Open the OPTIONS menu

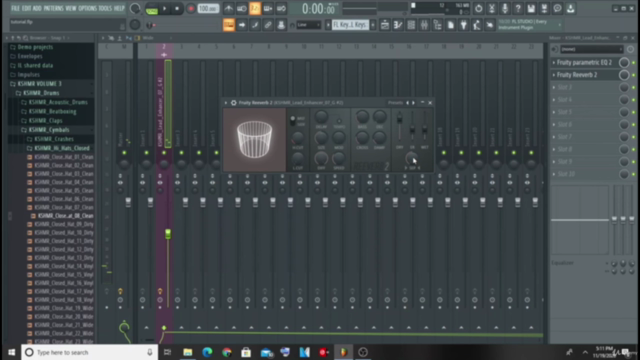[x=87, y=8]
